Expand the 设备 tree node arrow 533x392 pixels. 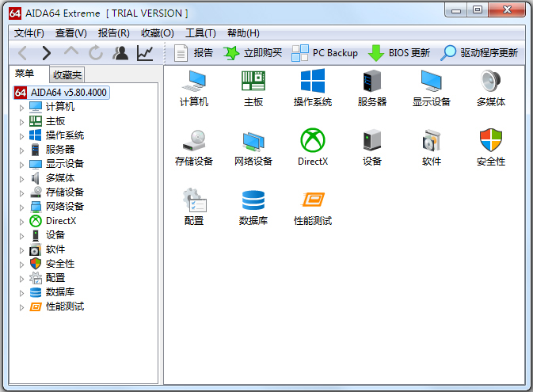click(x=21, y=236)
